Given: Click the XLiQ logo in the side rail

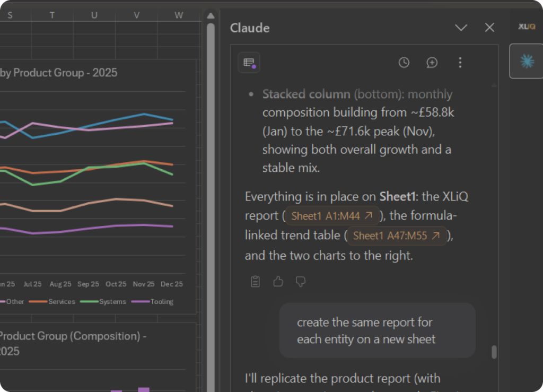Looking at the screenshot, I should tap(527, 27).
